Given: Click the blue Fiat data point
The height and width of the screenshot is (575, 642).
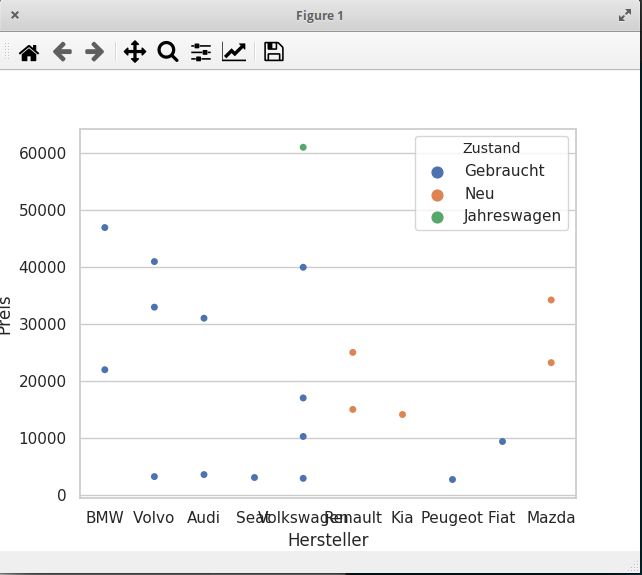Looking at the screenshot, I should tap(502, 441).
